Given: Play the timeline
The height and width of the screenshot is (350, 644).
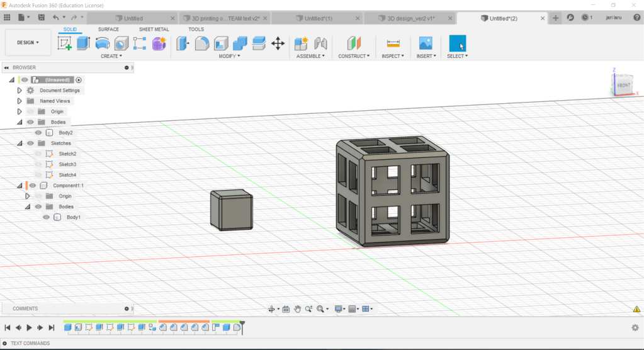Looking at the screenshot, I should pyautogui.click(x=29, y=327).
